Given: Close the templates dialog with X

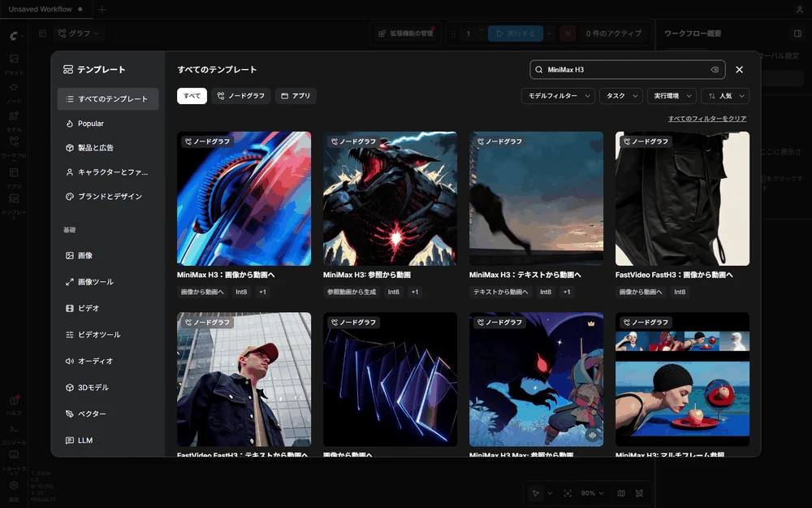Looking at the screenshot, I should pos(740,69).
